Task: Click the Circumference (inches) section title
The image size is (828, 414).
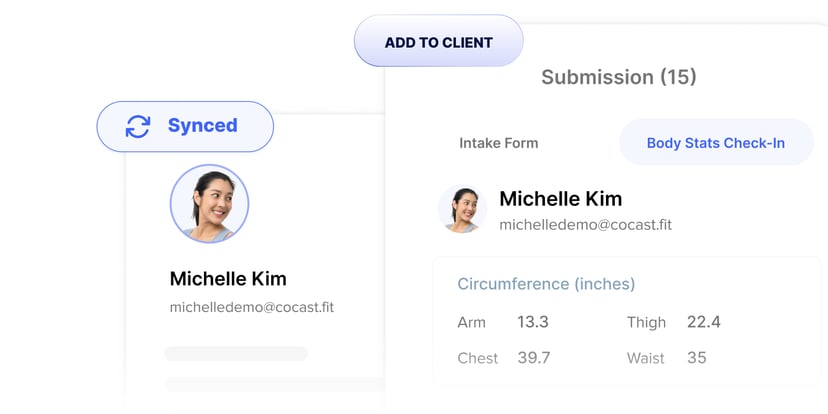Action: [x=546, y=284]
